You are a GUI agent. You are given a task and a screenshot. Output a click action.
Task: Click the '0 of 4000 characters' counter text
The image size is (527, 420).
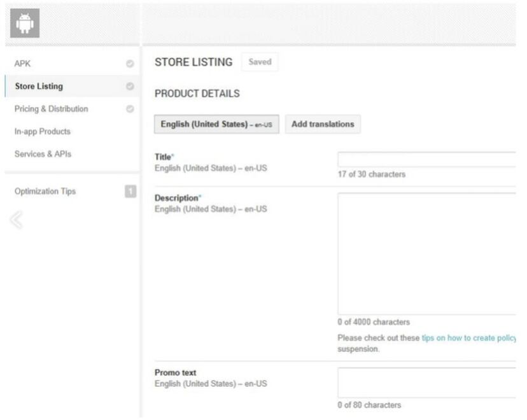374,322
